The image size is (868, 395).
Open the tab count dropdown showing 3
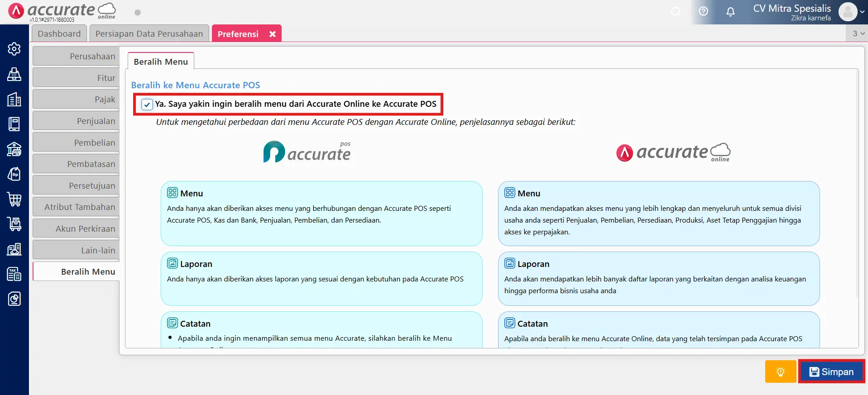[x=858, y=33]
